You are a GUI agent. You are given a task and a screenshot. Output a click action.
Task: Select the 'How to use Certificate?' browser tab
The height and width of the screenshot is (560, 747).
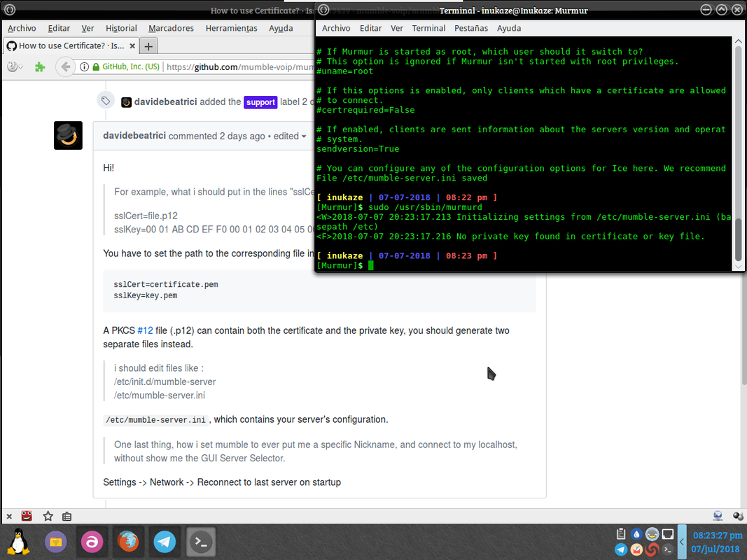71,45
